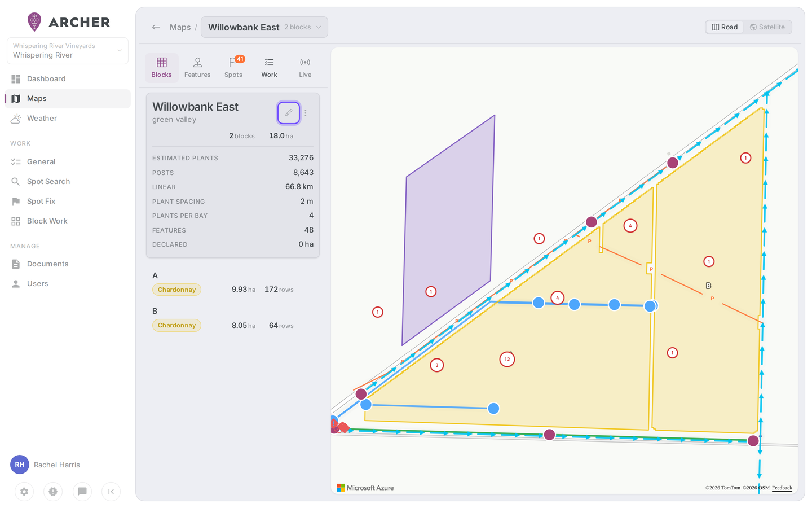Click the B block label on the map
812x508 pixels.
coord(708,286)
